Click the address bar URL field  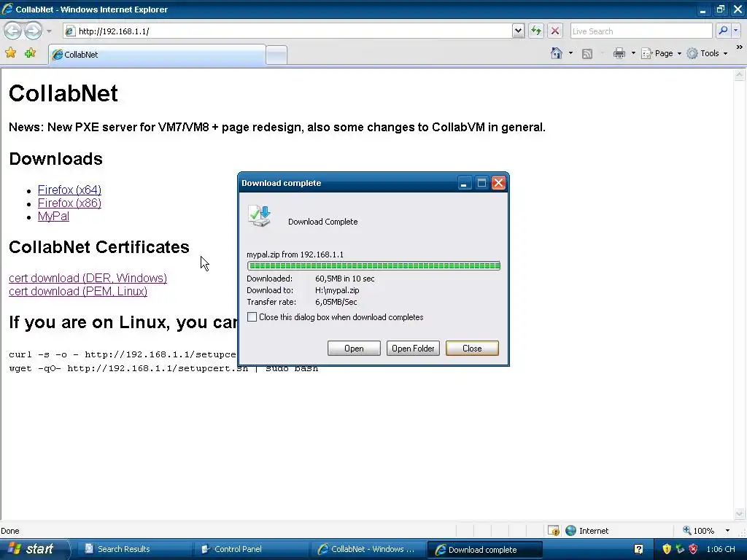[x=288, y=31]
